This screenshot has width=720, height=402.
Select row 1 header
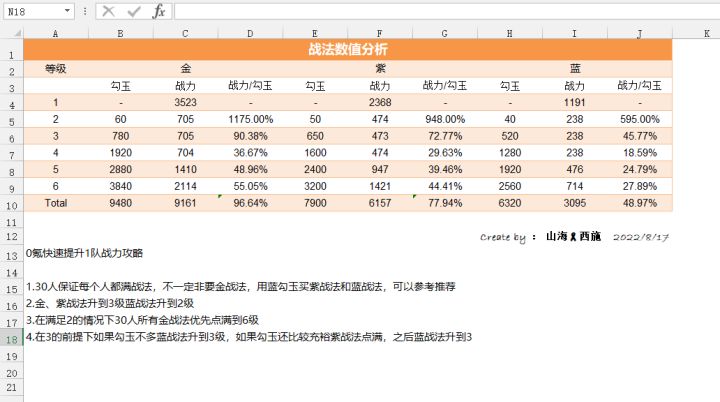coord(11,50)
